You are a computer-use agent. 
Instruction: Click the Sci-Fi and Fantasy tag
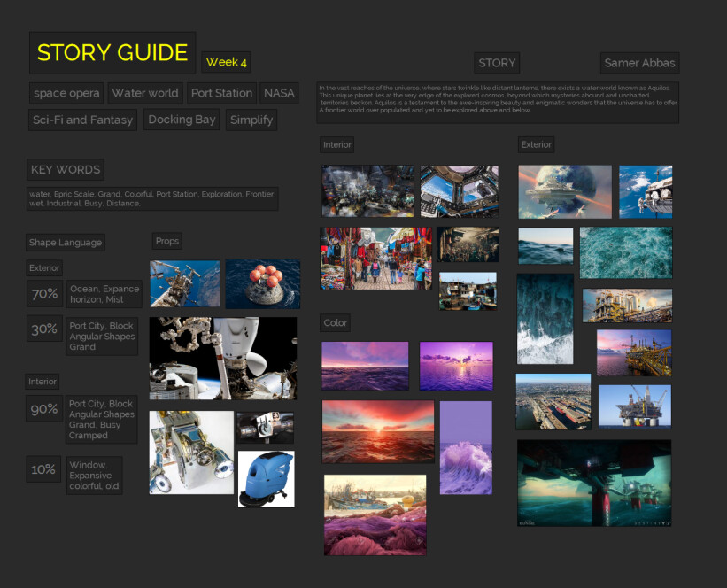(x=82, y=120)
